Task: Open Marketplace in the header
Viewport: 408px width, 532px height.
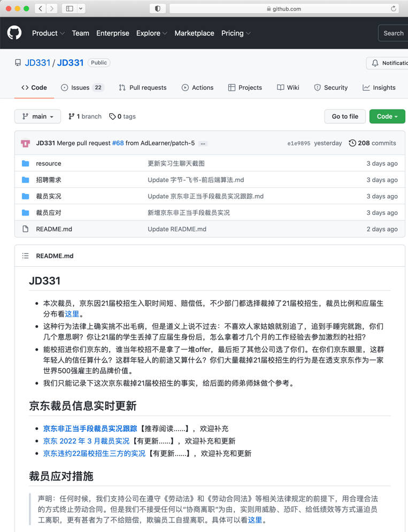Action: (194, 33)
